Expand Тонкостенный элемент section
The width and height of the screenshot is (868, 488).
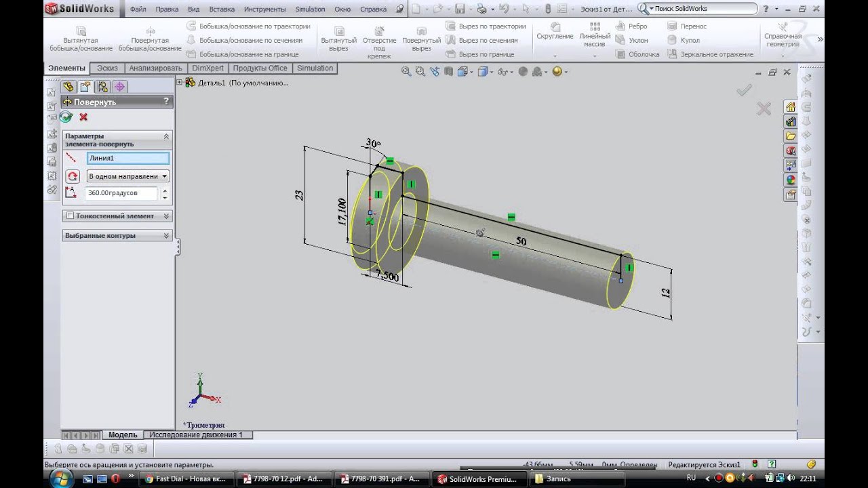(166, 216)
